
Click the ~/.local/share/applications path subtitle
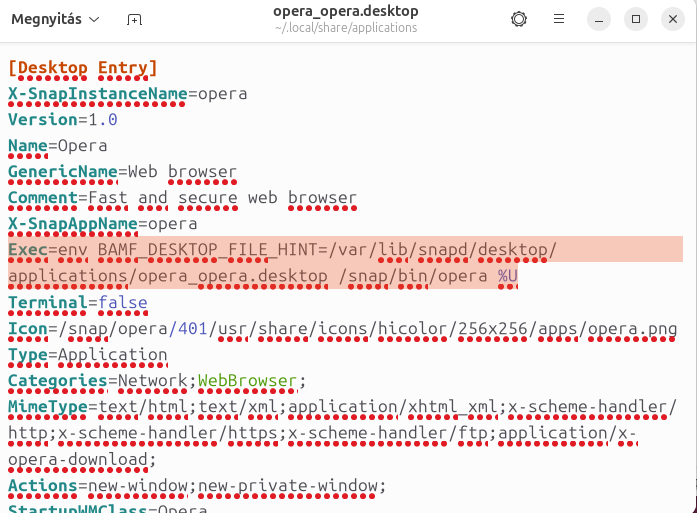click(x=346, y=28)
